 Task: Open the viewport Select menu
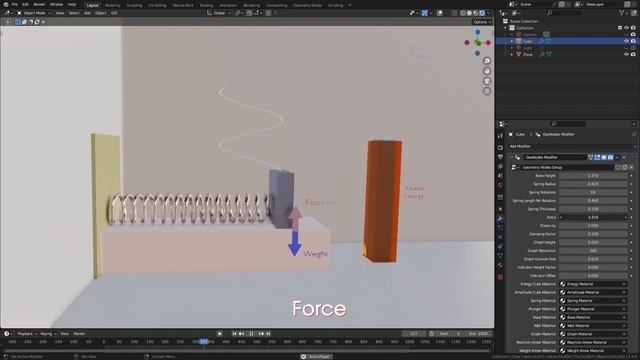pos(74,13)
